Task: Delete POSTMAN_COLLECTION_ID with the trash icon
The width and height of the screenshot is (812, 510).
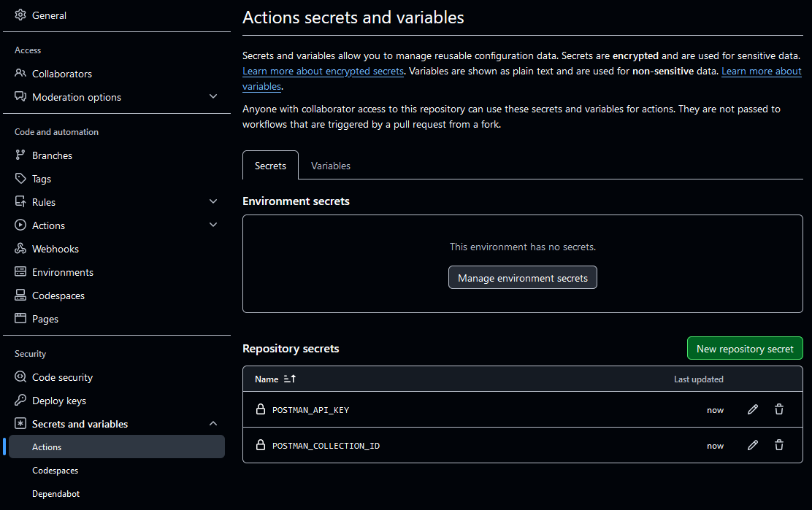Action: [779, 445]
